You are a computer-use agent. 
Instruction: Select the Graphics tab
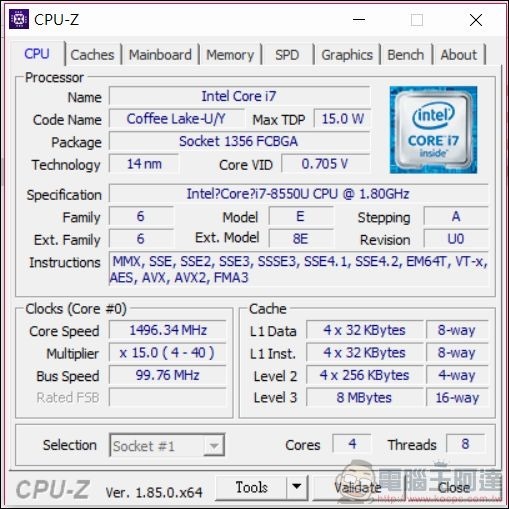[x=347, y=55]
